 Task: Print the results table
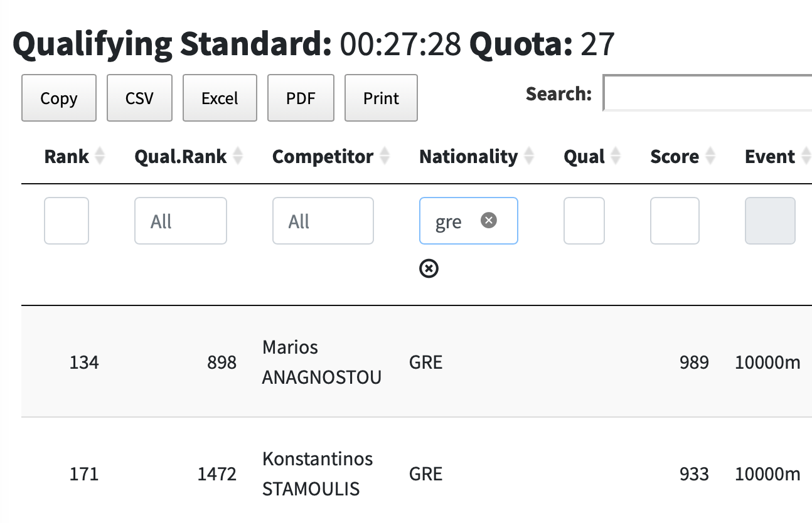381,98
